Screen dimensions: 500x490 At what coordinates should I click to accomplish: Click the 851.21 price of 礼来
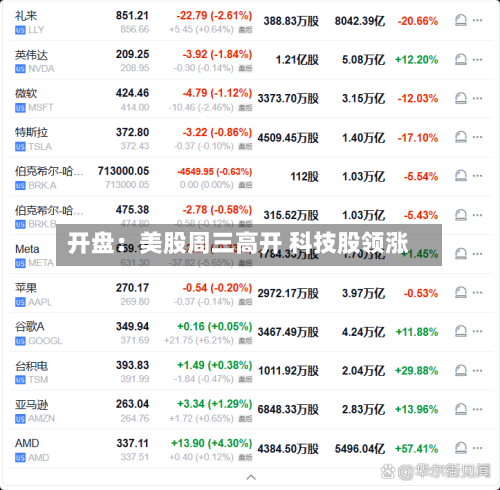(x=132, y=15)
